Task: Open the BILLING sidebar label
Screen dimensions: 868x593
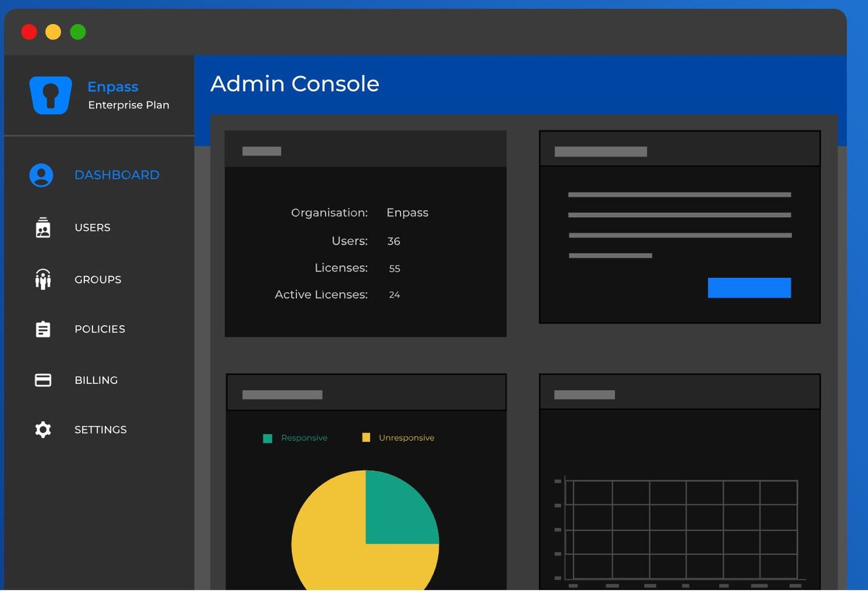Action: pos(96,380)
